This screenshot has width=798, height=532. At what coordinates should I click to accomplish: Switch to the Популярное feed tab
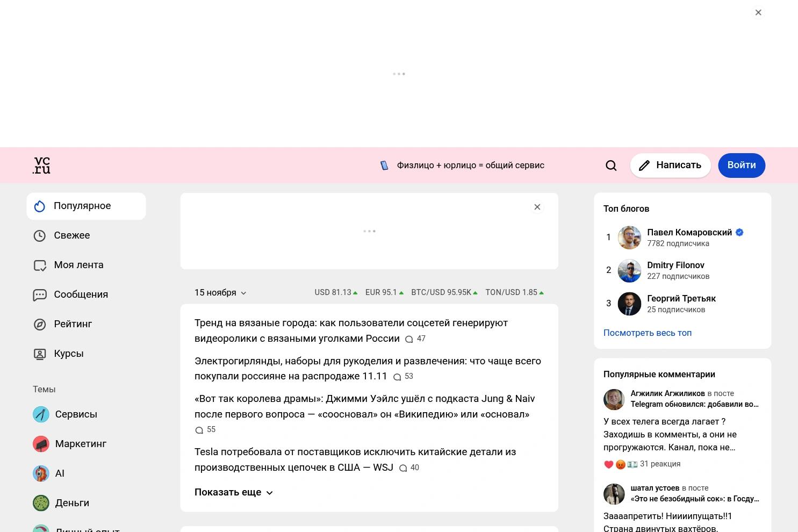point(82,206)
